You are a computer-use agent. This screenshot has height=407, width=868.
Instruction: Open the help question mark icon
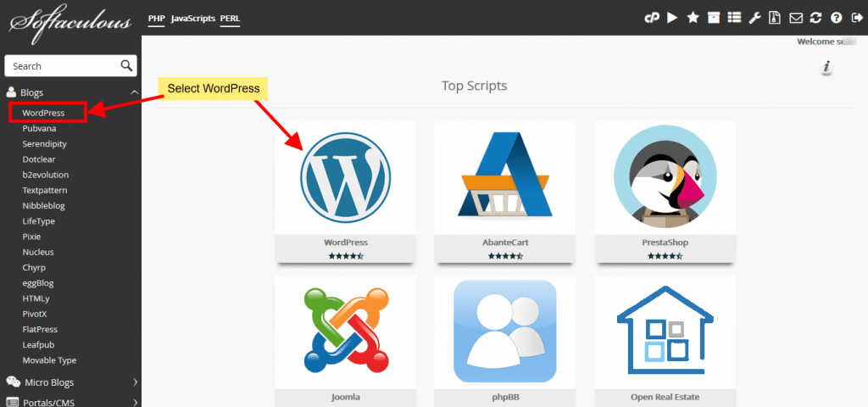click(836, 18)
